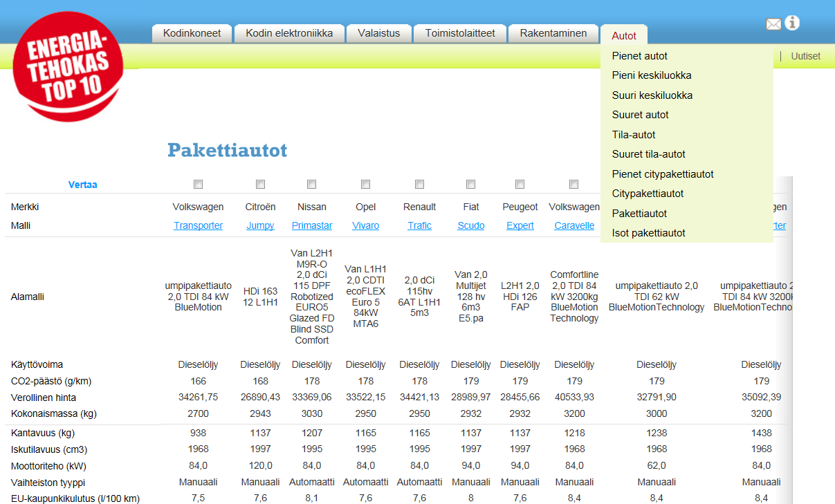Screen dimensions: 835x504
Task: Check the compare box for Citroën Jumpy
Action: tap(261, 184)
